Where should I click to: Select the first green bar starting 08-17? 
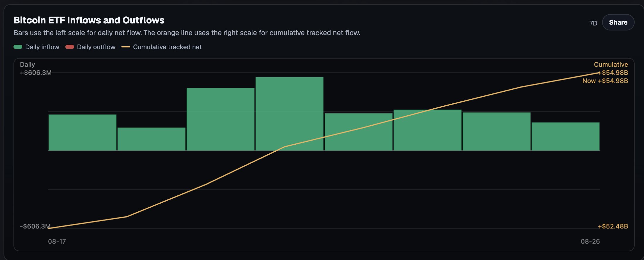82,132
